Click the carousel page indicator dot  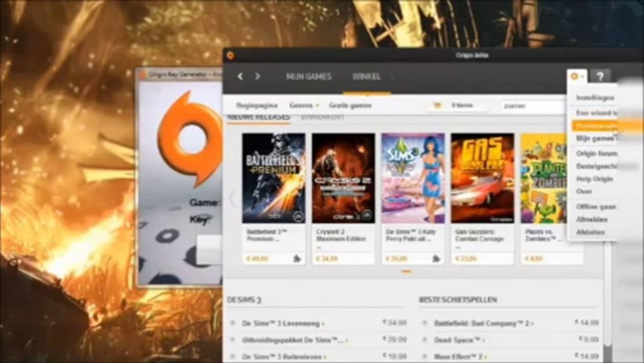406,271
